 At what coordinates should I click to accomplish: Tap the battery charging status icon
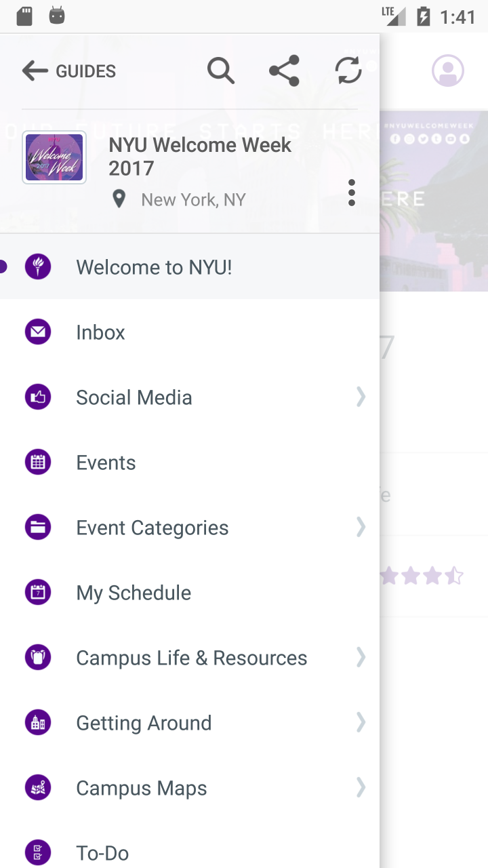(423, 16)
